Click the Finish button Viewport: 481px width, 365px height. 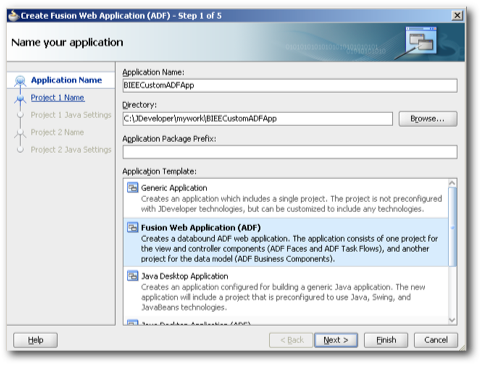(386, 340)
